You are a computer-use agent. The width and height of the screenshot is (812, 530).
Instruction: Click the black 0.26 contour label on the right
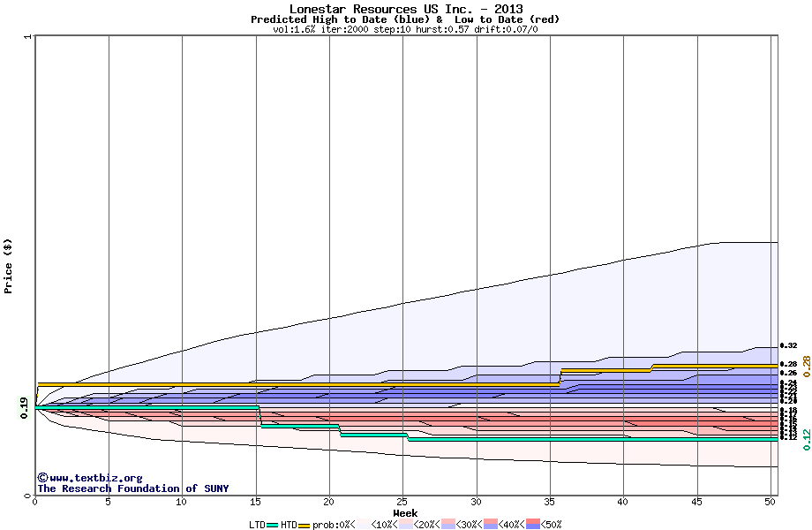(789, 373)
